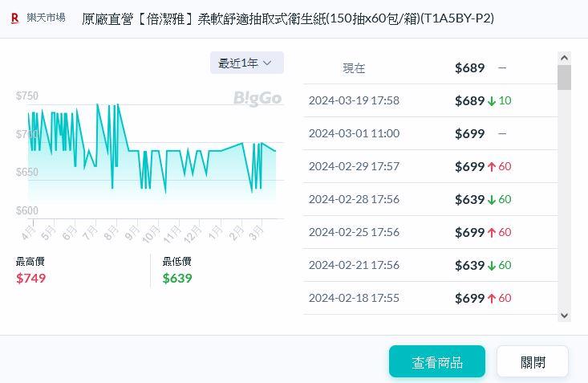The height and width of the screenshot is (383, 588).
Task: Click the Rakuten market logo icon
Action: click(x=14, y=18)
